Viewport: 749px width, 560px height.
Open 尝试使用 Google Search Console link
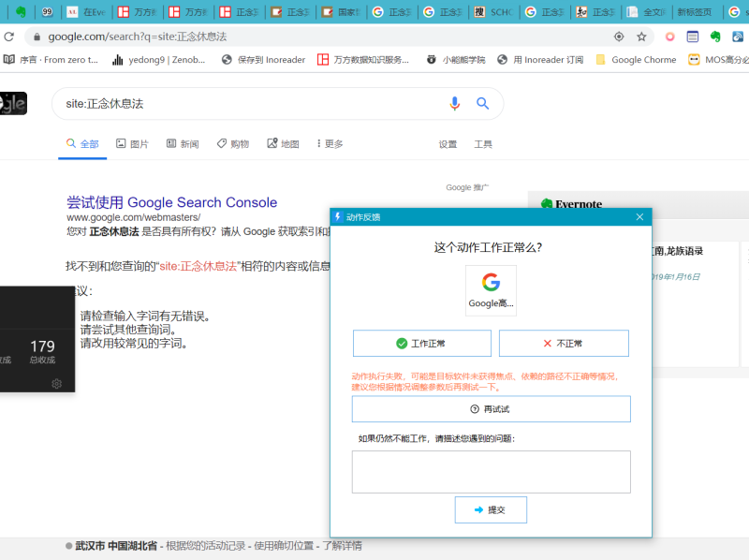coord(171,202)
